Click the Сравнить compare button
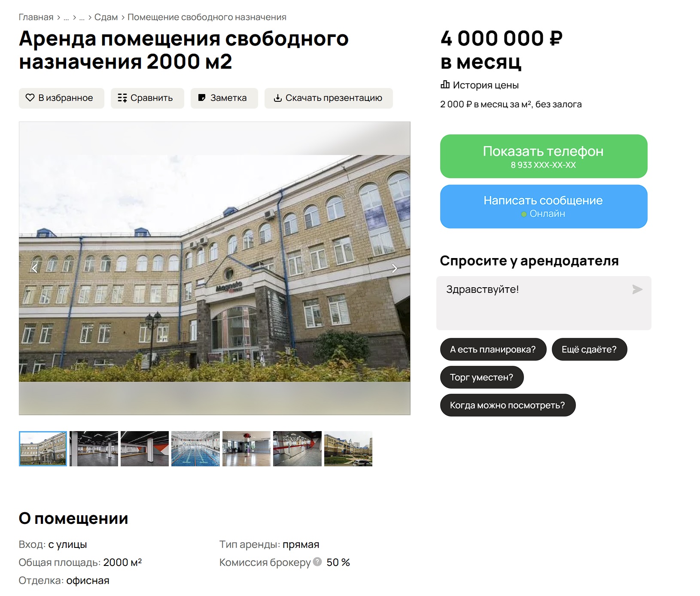 (147, 98)
